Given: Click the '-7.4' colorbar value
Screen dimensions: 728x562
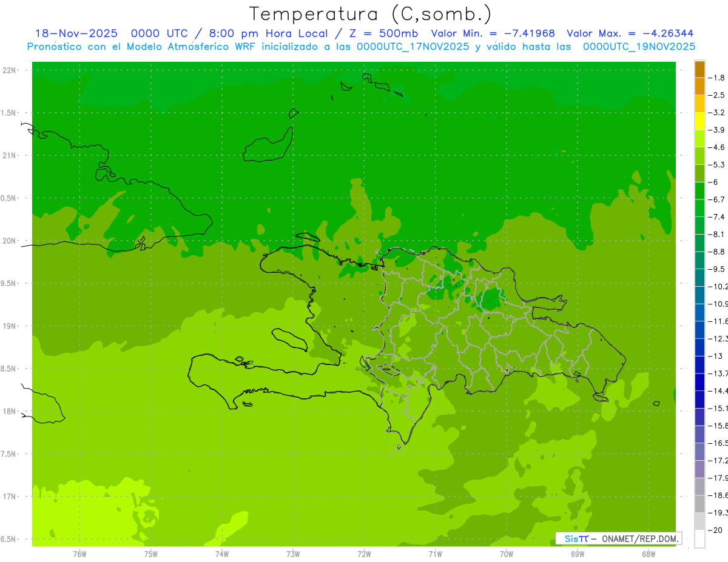Looking at the screenshot, I should tap(718, 217).
